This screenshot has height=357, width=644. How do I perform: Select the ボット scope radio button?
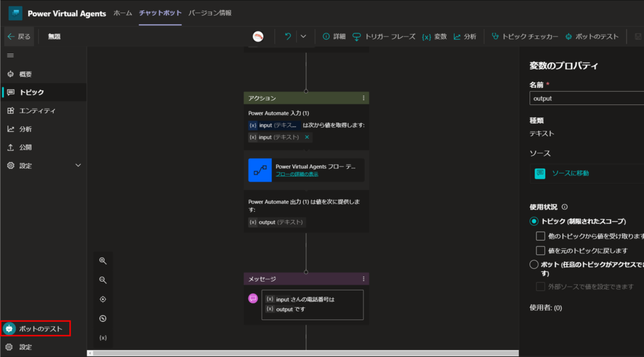click(x=534, y=265)
